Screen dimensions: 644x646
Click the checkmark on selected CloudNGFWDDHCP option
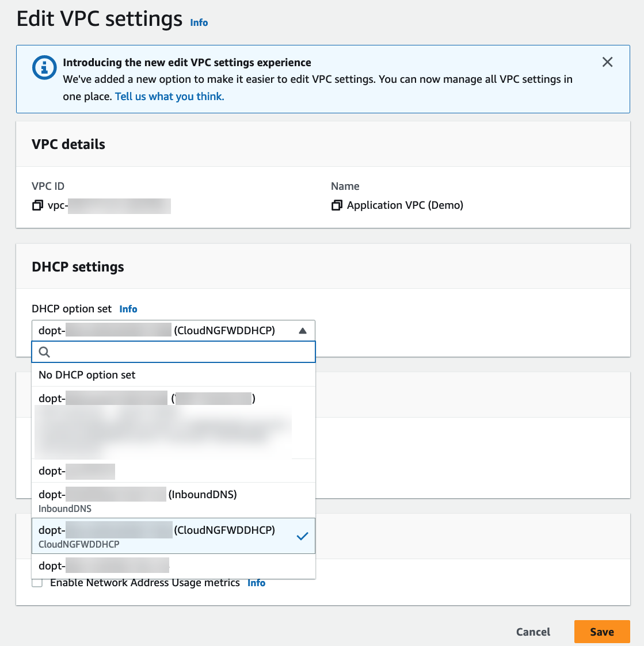click(x=302, y=536)
